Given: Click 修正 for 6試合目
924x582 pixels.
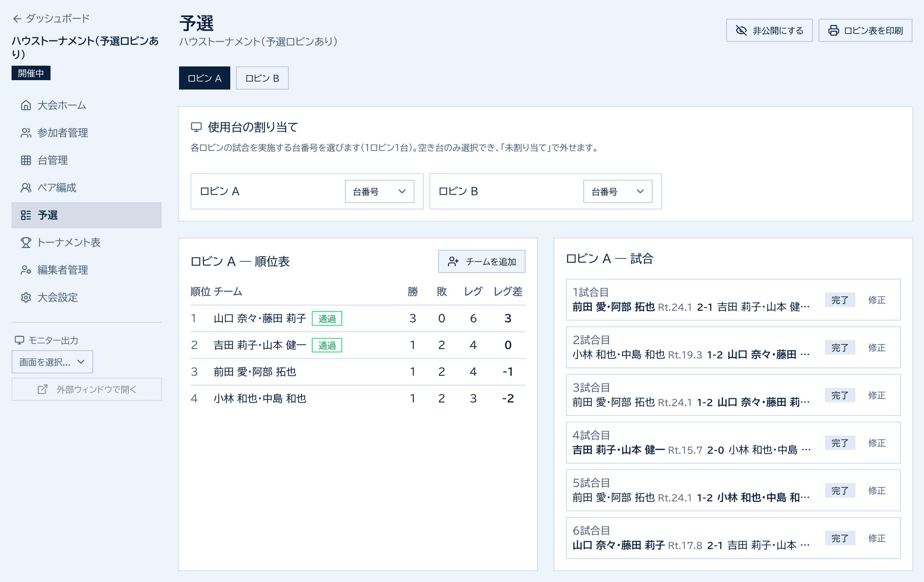Looking at the screenshot, I should 877,538.
